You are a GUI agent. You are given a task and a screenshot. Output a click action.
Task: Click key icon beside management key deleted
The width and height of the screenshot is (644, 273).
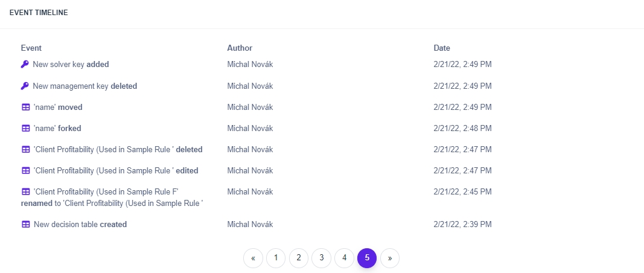click(25, 86)
